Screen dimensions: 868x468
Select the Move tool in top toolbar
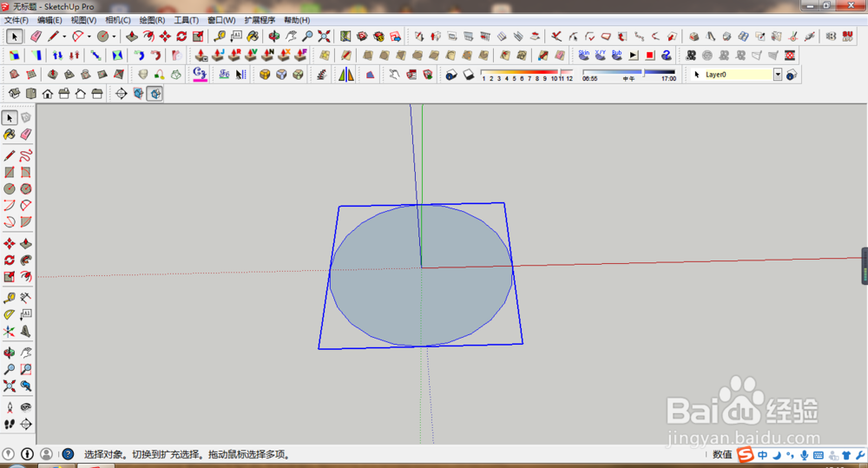165,36
